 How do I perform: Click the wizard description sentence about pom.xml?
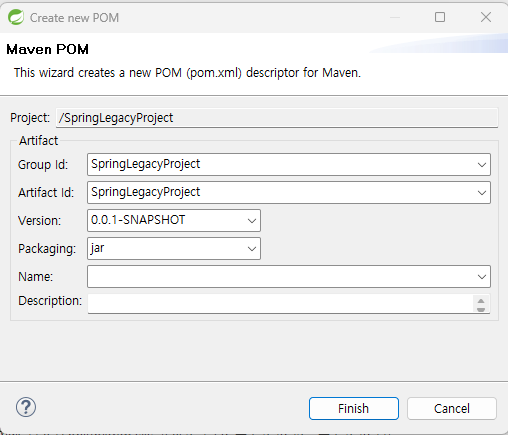click(x=187, y=73)
